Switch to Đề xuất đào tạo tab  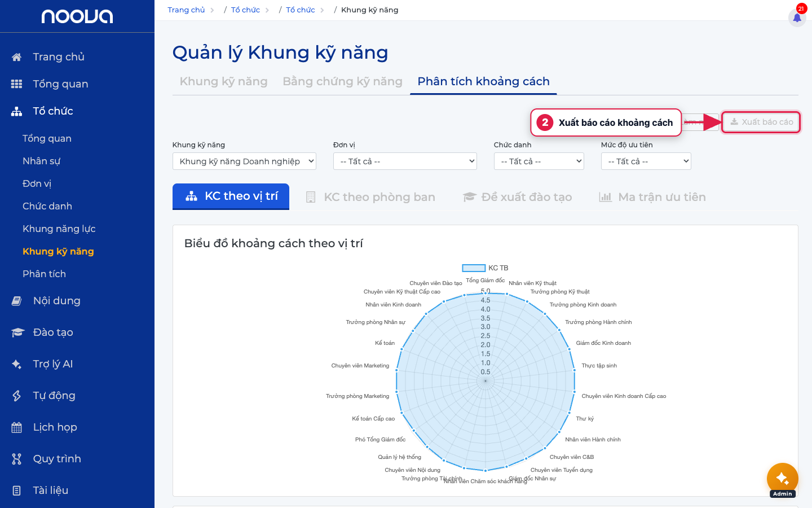coord(517,197)
